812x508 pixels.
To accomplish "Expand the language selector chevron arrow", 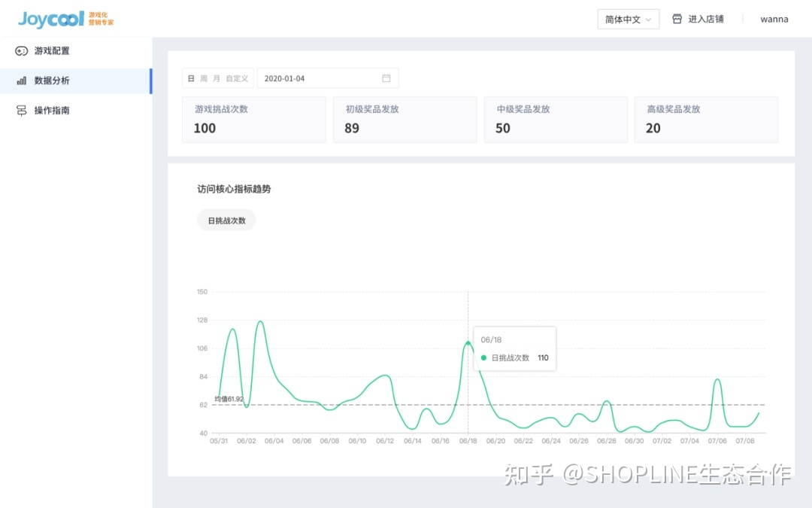I will (649, 20).
